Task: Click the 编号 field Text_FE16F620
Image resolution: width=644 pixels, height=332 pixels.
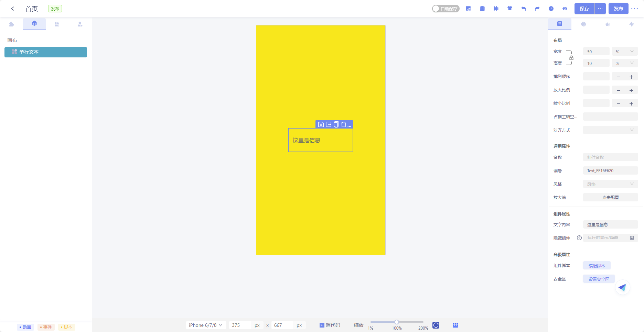Action: pyautogui.click(x=611, y=170)
